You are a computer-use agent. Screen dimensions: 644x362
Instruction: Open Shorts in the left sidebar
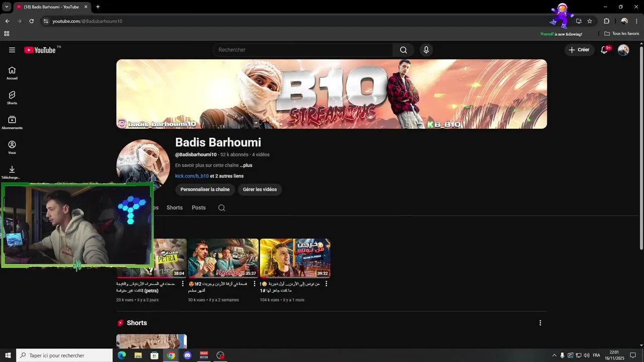(x=12, y=98)
